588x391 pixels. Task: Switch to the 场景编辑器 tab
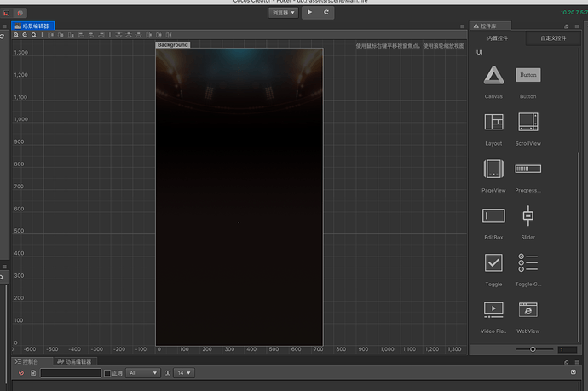tap(32, 26)
